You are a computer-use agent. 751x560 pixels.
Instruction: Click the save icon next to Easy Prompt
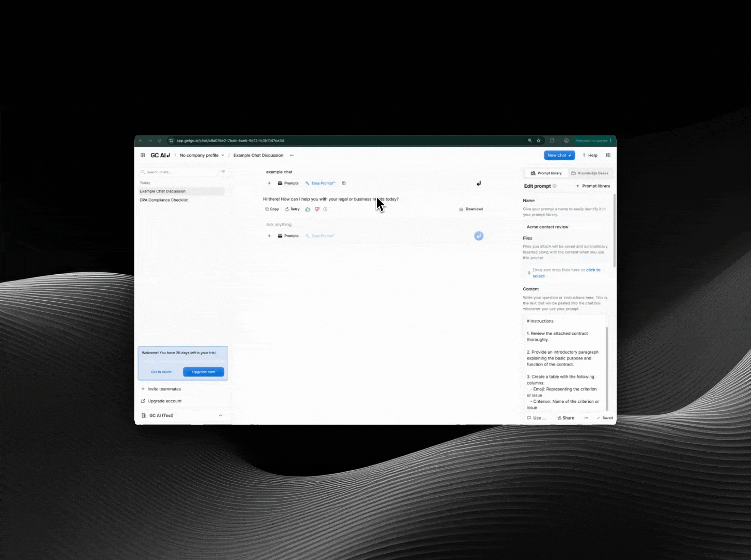[344, 183]
